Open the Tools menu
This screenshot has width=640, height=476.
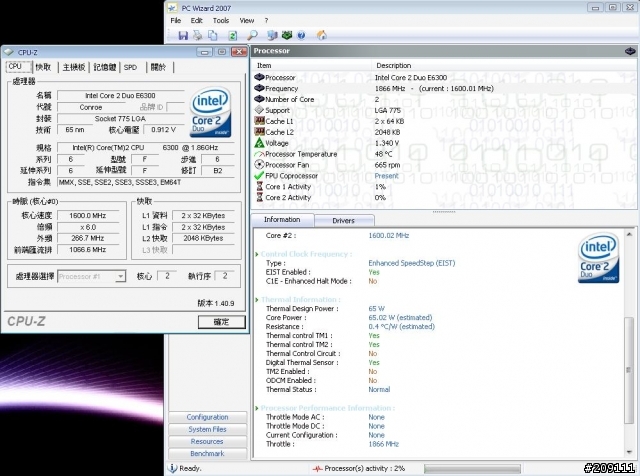221,20
